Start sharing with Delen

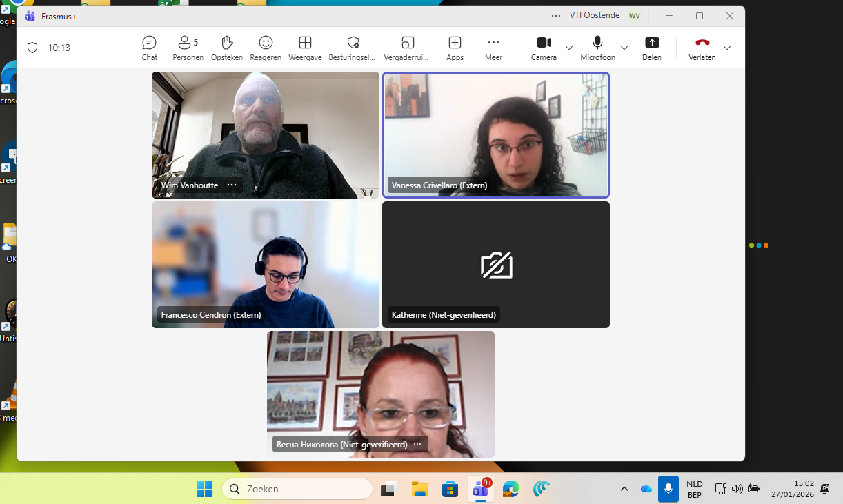coord(652,48)
